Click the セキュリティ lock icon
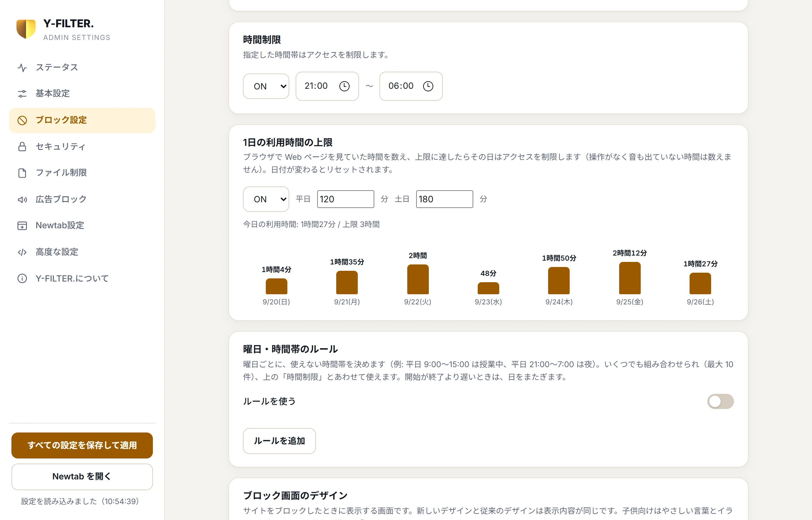Image resolution: width=812 pixels, height=520 pixels. click(x=22, y=146)
